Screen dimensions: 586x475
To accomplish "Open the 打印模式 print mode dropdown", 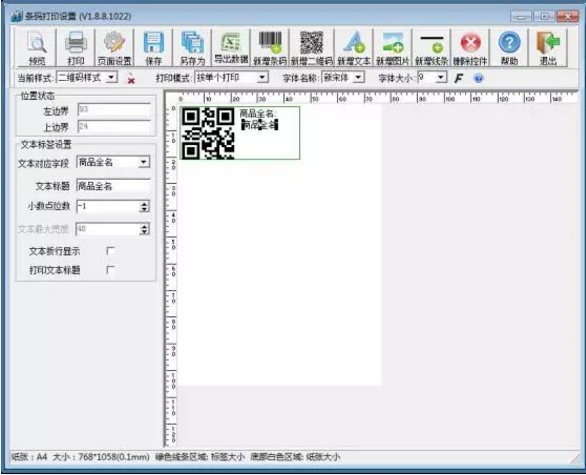I will pos(263,78).
